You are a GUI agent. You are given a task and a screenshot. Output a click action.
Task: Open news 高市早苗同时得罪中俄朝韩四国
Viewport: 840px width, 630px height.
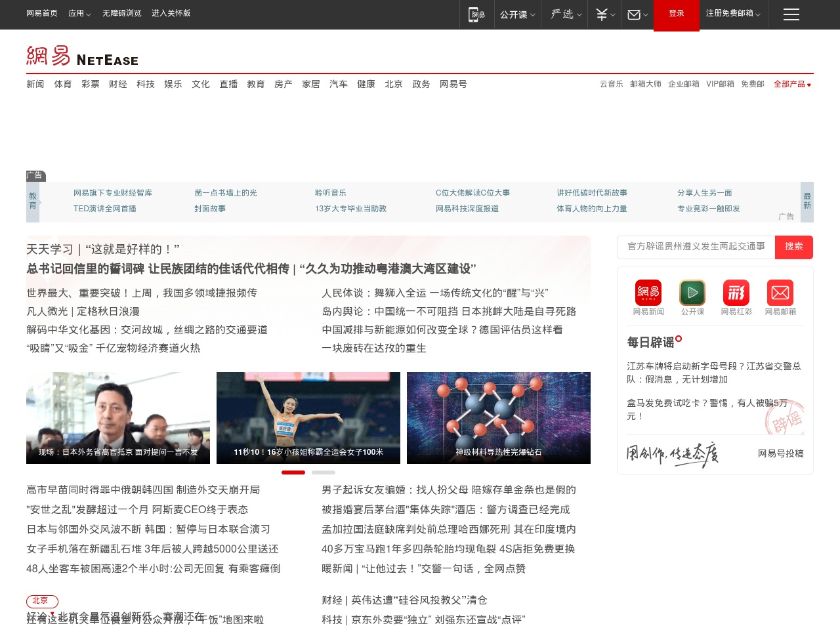click(143, 490)
